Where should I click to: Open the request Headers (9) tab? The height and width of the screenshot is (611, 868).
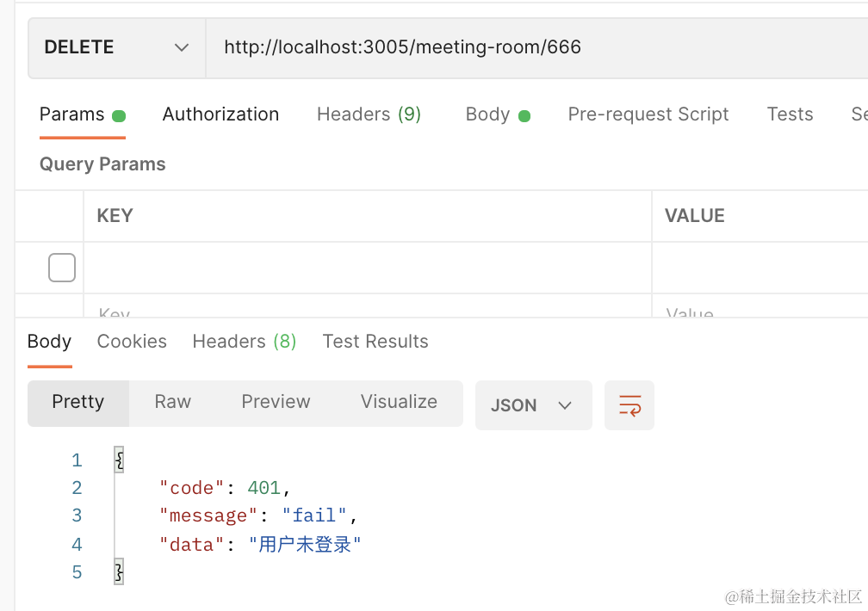[x=369, y=114]
